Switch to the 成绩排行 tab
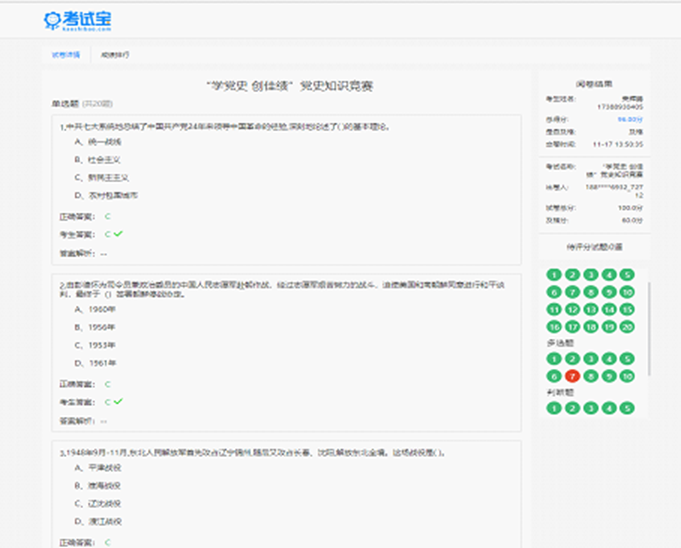The height and width of the screenshot is (548, 681). (114, 54)
